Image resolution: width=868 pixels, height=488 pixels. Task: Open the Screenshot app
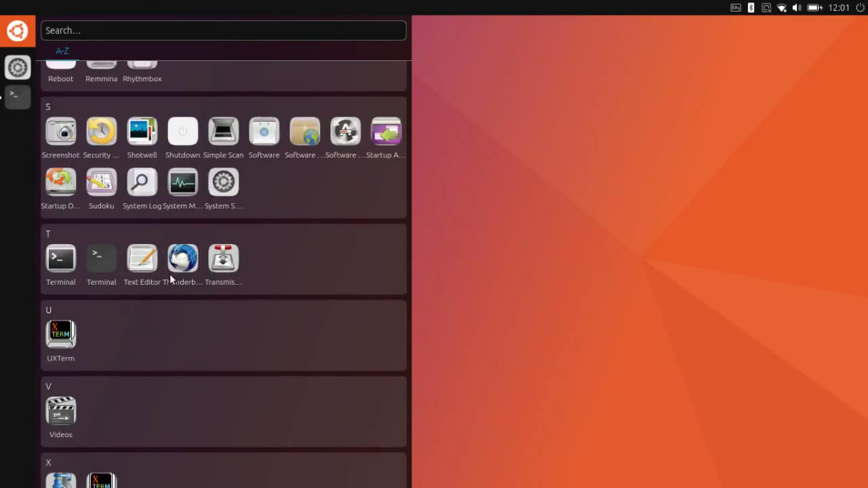click(60, 131)
